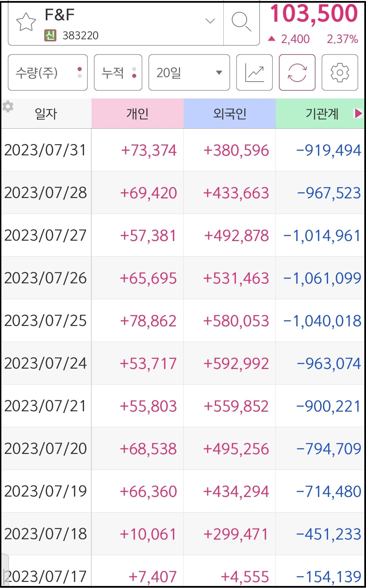Toggle the 누적 cumulative switch

[118, 72]
